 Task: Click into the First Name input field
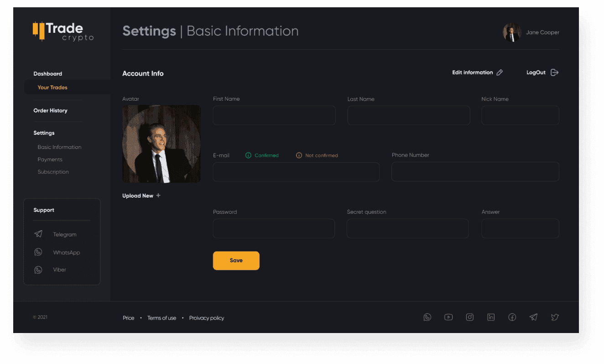coord(274,116)
